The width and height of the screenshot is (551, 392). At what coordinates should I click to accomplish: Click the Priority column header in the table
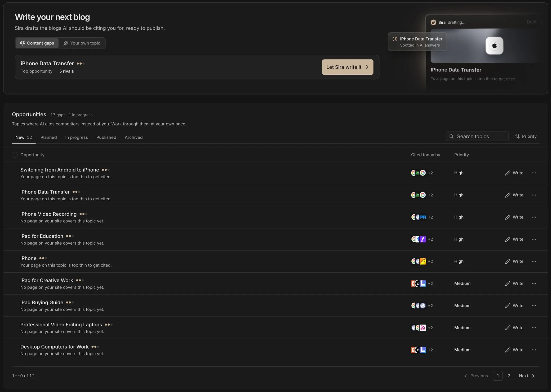pos(461,155)
